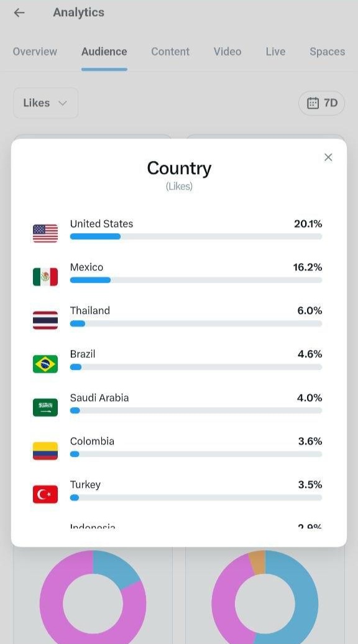
Task: Expand the Likes metric dropdown
Action: 45,103
